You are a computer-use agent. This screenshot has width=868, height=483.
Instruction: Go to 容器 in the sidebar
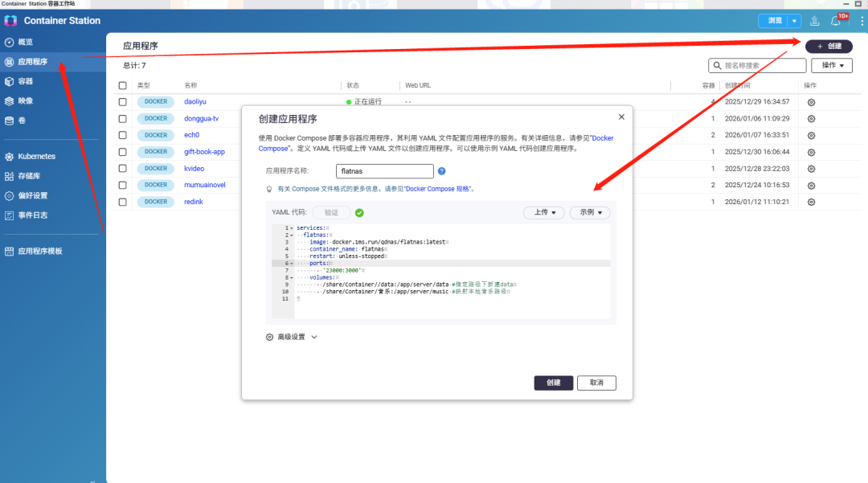pyautogui.click(x=25, y=81)
